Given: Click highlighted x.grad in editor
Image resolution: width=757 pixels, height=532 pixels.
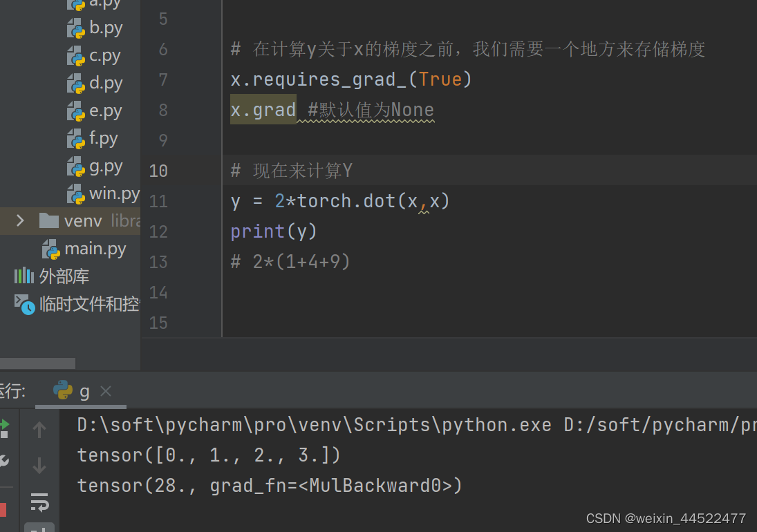Looking at the screenshot, I should point(263,110).
